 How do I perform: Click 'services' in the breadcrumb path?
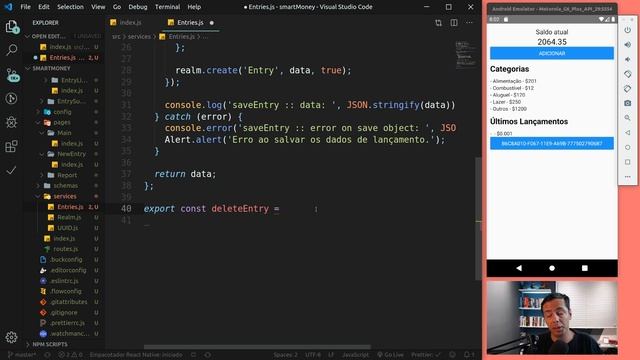tap(139, 37)
